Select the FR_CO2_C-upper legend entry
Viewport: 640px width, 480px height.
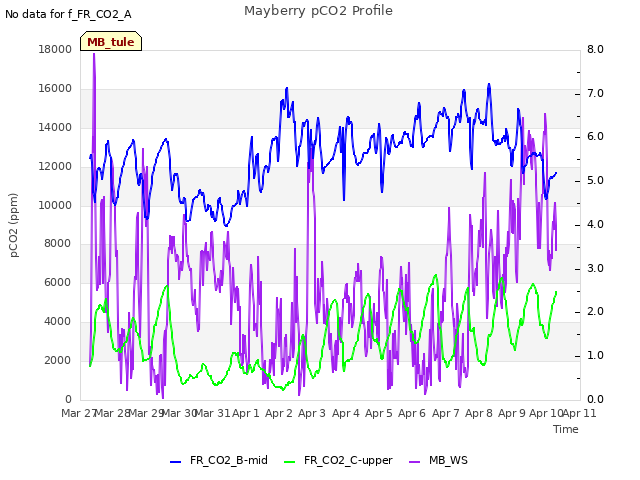pyautogui.click(x=338, y=460)
